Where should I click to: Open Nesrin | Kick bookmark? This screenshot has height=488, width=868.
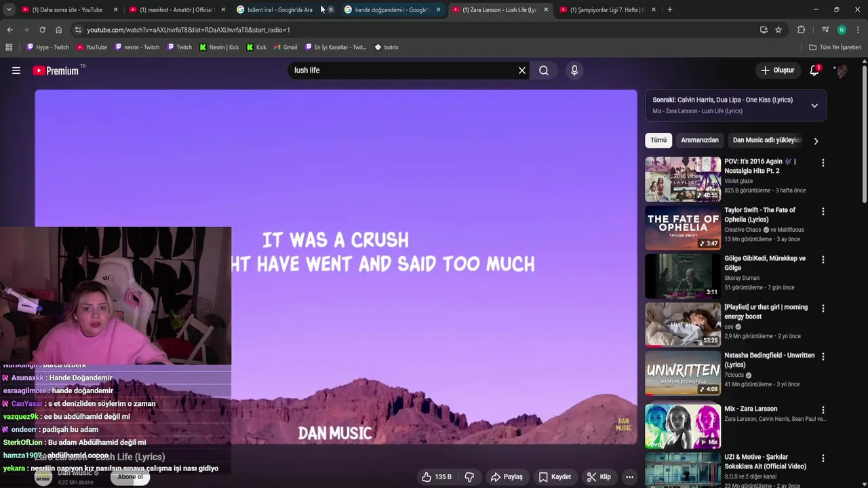[219, 47]
